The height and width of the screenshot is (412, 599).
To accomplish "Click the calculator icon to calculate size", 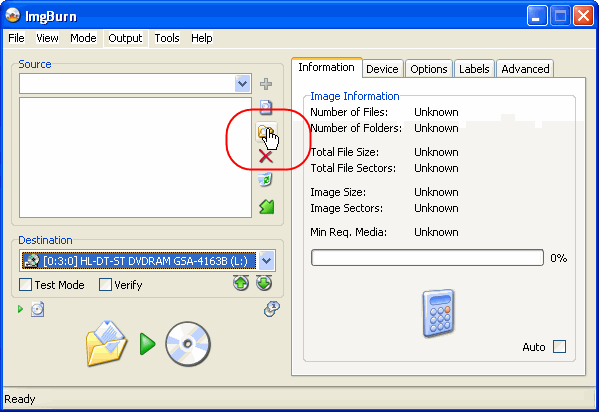I will point(438,313).
